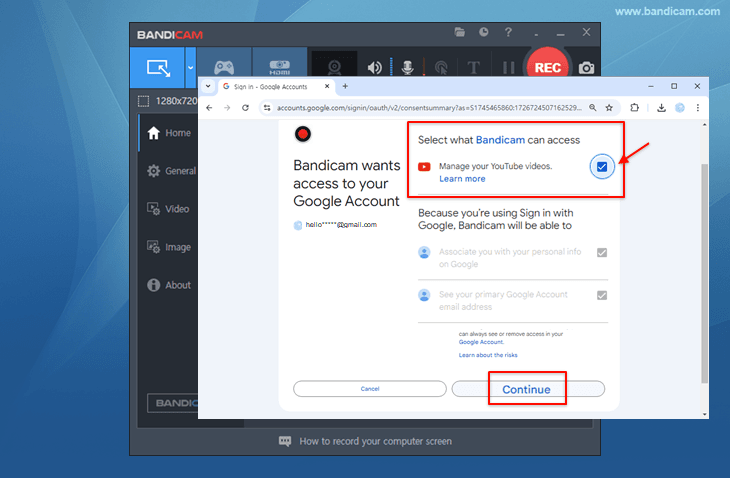
Task: Bookmark this page with the star icon
Action: click(x=608, y=107)
